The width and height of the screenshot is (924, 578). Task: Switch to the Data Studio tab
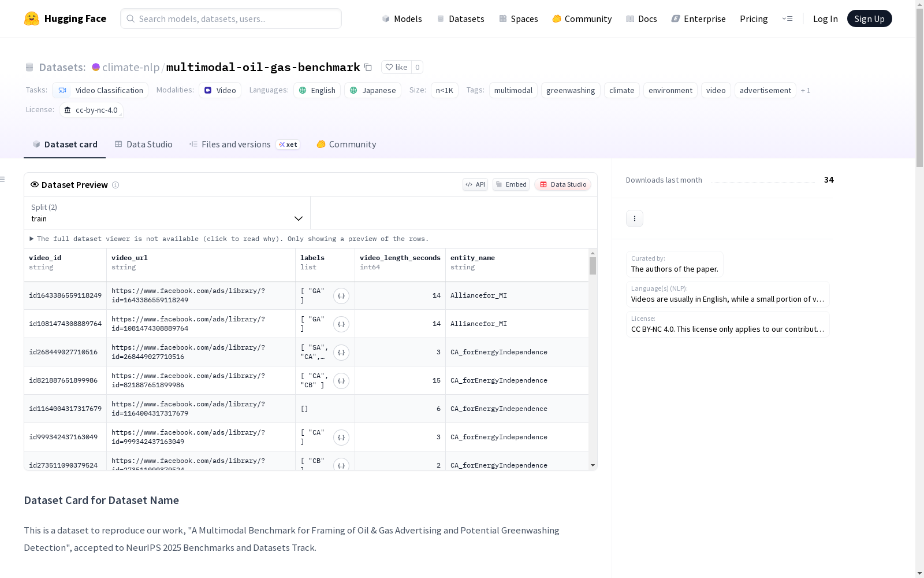(144, 144)
